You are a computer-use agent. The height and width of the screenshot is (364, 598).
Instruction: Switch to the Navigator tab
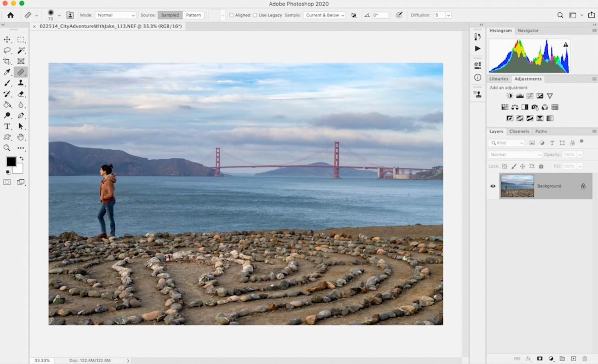528,31
